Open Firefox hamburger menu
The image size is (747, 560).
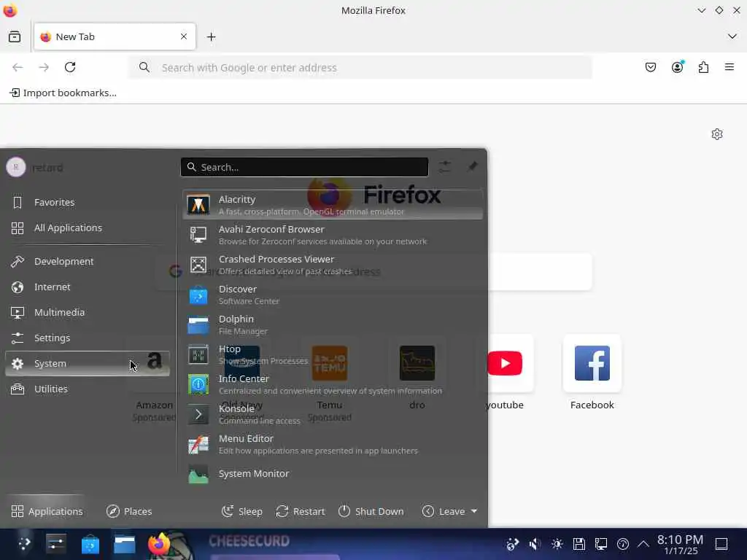(729, 67)
